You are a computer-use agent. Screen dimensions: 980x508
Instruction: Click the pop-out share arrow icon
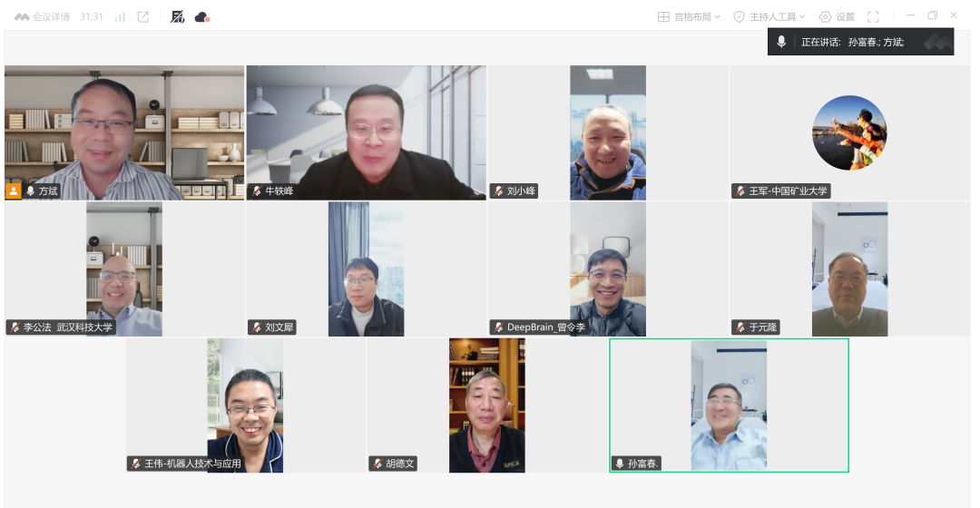tap(143, 17)
